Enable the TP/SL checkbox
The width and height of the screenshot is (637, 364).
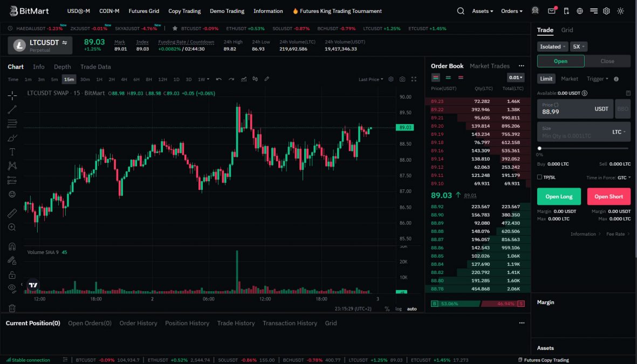coord(539,177)
